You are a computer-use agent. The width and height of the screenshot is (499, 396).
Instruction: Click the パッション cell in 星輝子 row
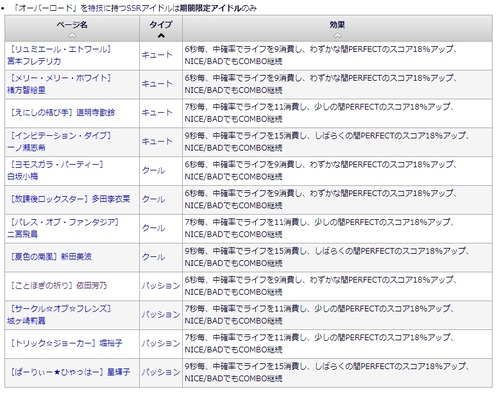click(x=161, y=372)
